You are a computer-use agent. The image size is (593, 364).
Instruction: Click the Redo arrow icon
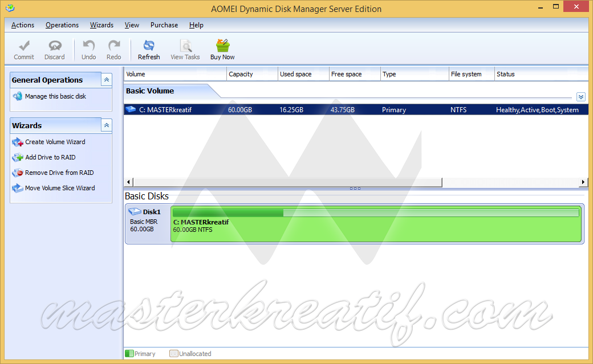tap(114, 46)
